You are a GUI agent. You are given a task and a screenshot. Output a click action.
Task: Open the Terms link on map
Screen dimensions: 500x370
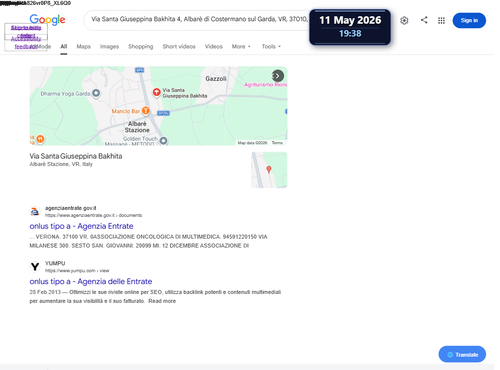[277, 143]
